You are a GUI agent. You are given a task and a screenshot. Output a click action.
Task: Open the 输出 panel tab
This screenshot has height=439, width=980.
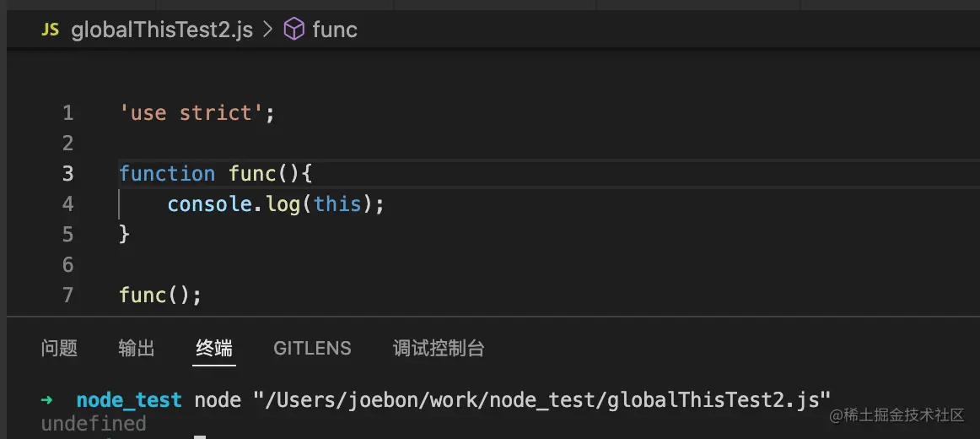pos(137,348)
